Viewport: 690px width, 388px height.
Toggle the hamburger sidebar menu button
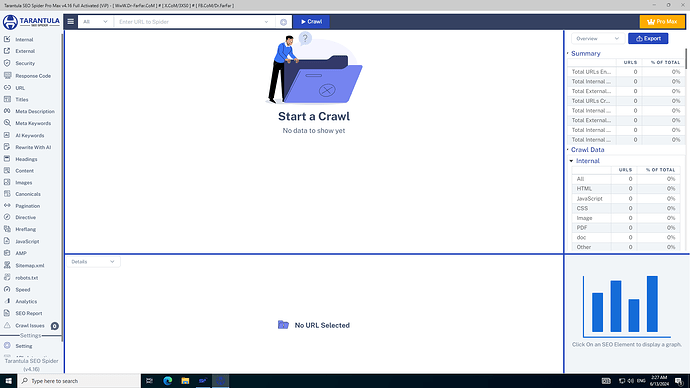70,22
